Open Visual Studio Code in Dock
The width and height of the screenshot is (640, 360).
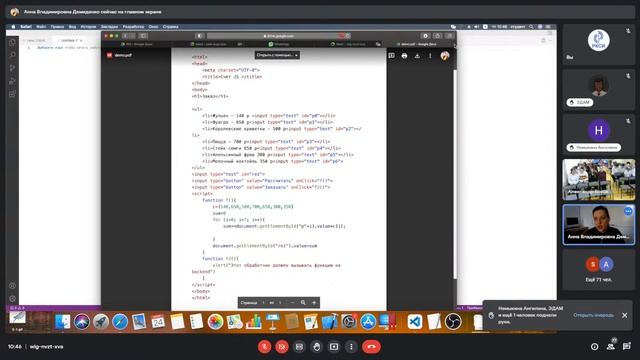click(x=415, y=322)
